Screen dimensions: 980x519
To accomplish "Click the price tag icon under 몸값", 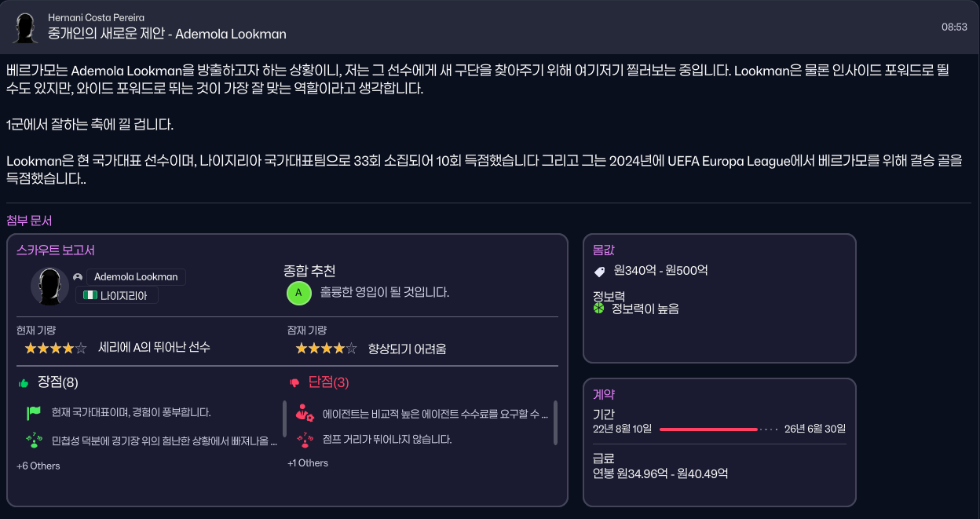I will (599, 272).
